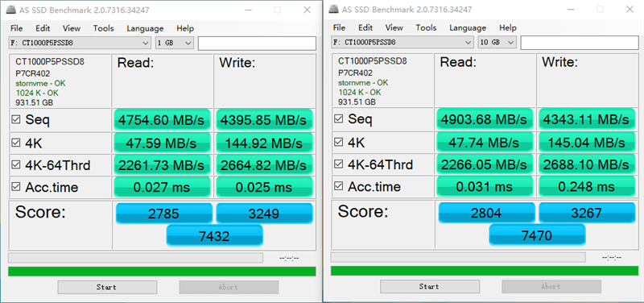The image size is (644, 303).
Task: Open 1 GB test size dropdown
Action: (174, 43)
